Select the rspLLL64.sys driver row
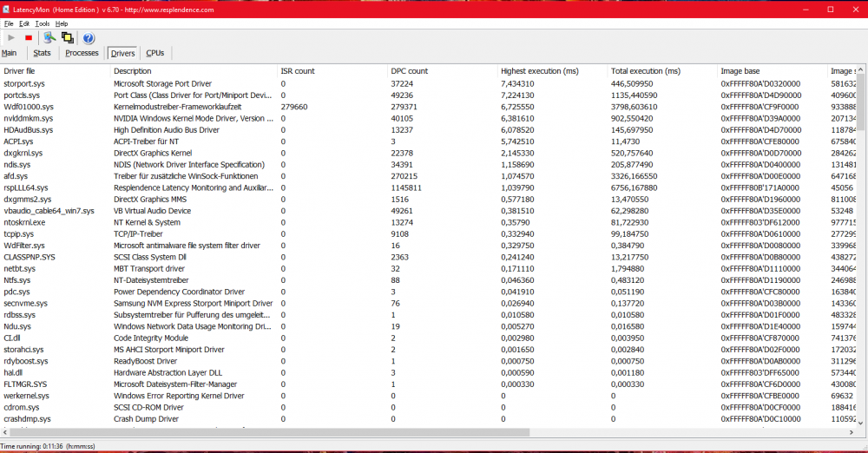Image resolution: width=868 pixels, height=453 pixels. (x=429, y=187)
